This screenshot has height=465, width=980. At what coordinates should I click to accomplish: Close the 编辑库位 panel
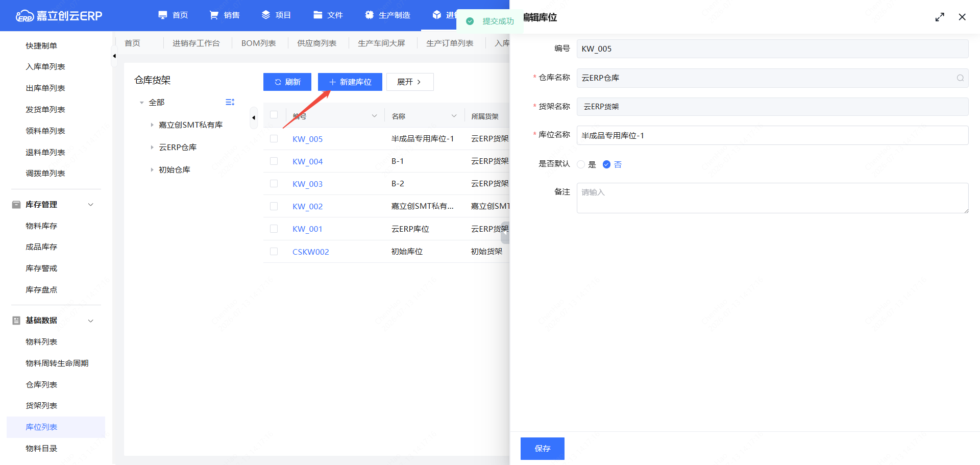[962, 17]
